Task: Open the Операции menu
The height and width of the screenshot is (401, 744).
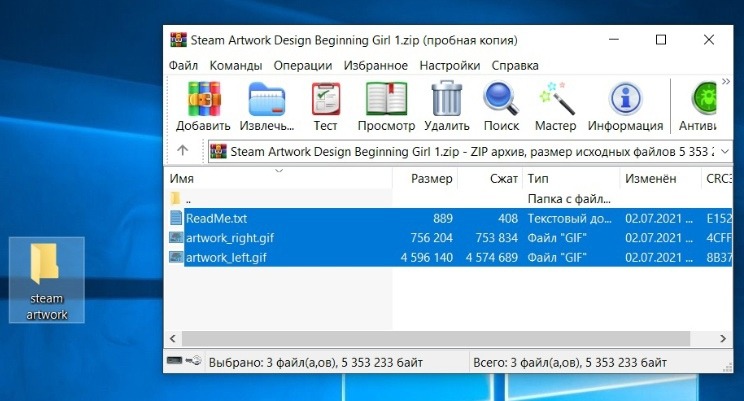Action: 303,65
